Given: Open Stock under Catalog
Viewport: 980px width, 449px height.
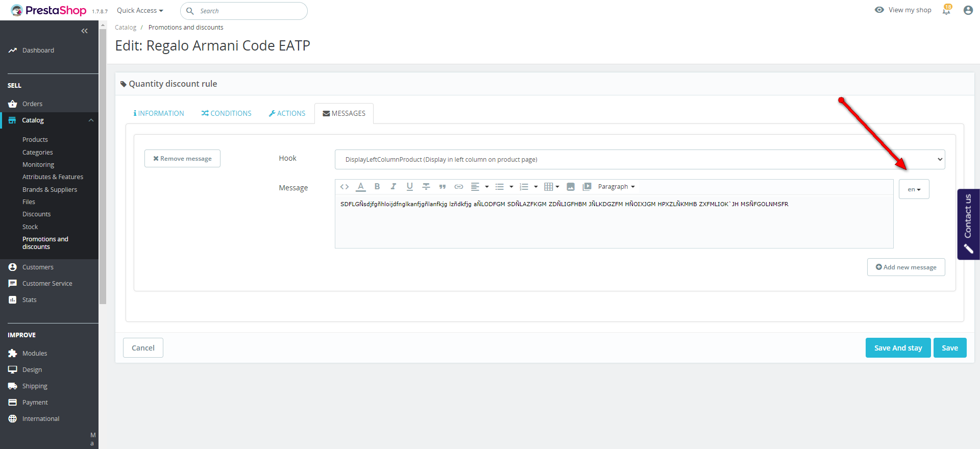Looking at the screenshot, I should point(30,227).
